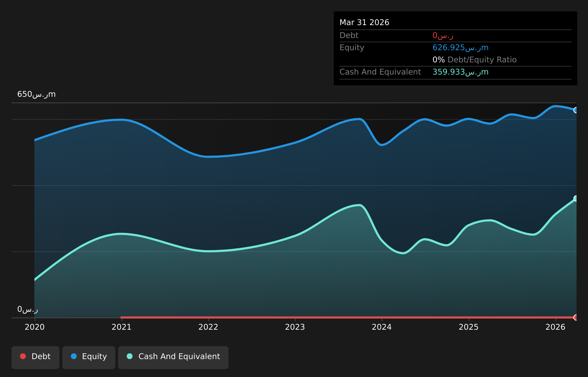Click the 2024 x-axis label
This screenshot has width=588, height=377.
(382, 327)
